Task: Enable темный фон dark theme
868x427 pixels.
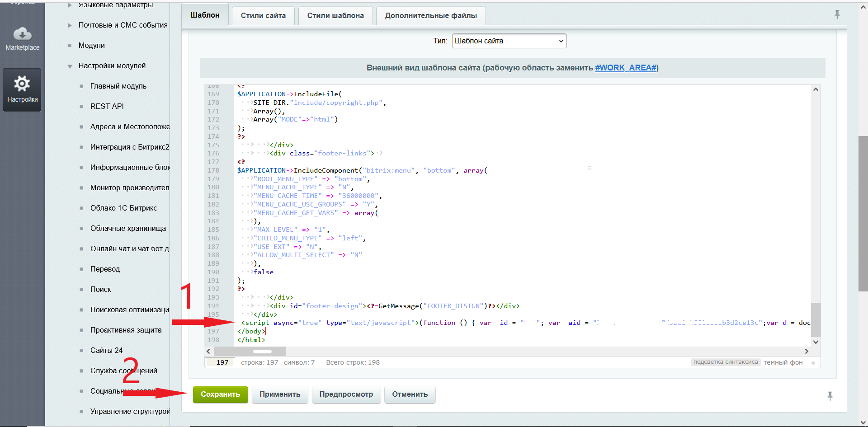Action: 783,362
